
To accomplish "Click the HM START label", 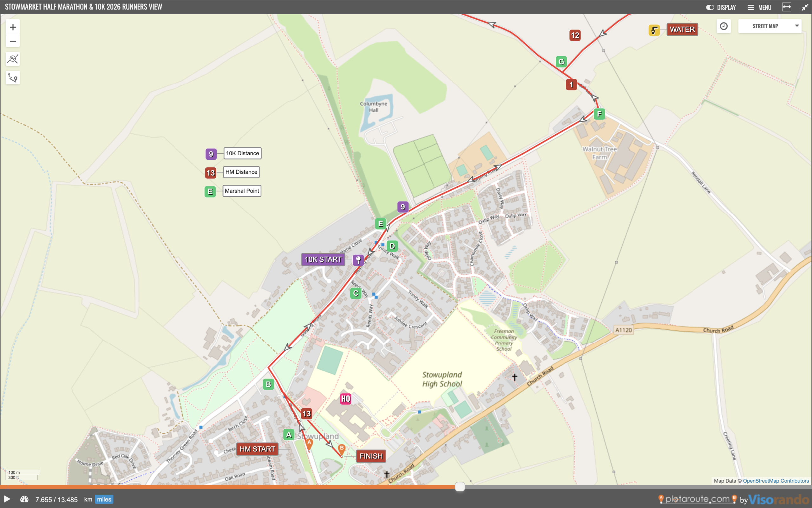I will pos(257,449).
